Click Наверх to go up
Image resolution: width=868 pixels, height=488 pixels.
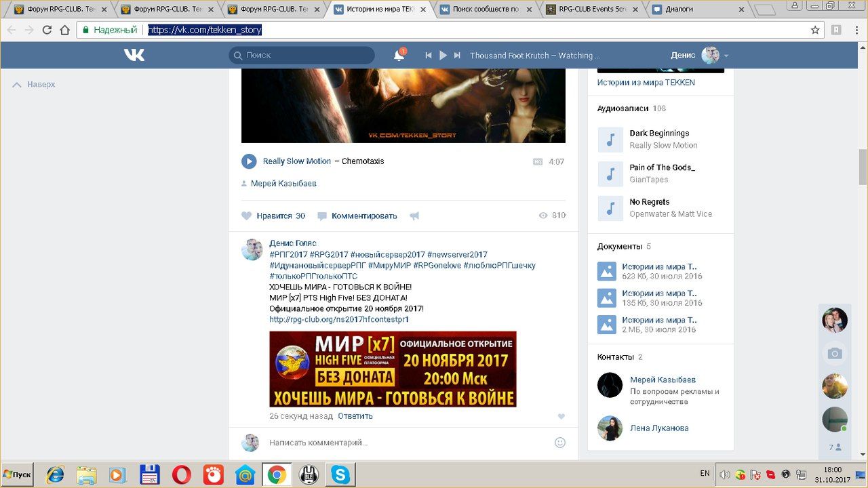point(35,84)
